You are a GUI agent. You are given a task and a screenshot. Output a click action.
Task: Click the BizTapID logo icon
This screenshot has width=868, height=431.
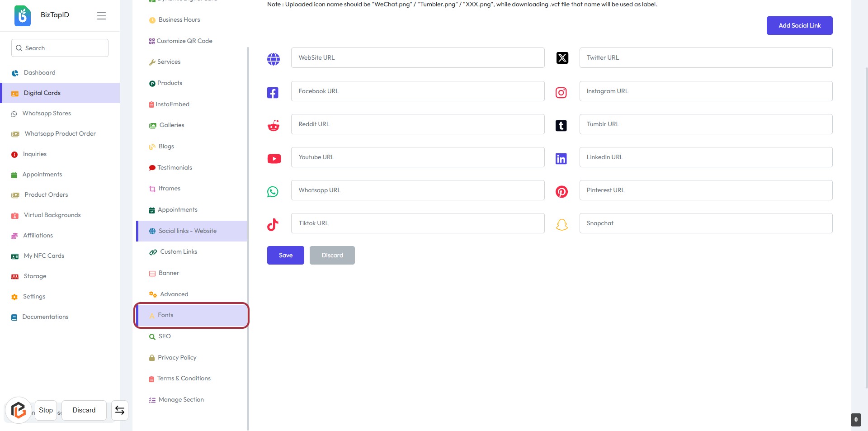pos(23,15)
